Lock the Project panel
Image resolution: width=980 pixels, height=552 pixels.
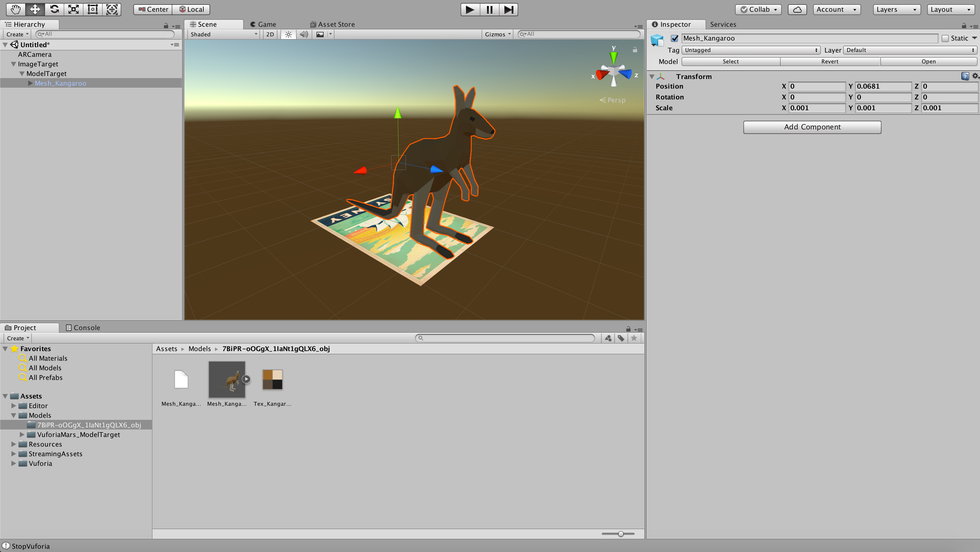tap(628, 329)
